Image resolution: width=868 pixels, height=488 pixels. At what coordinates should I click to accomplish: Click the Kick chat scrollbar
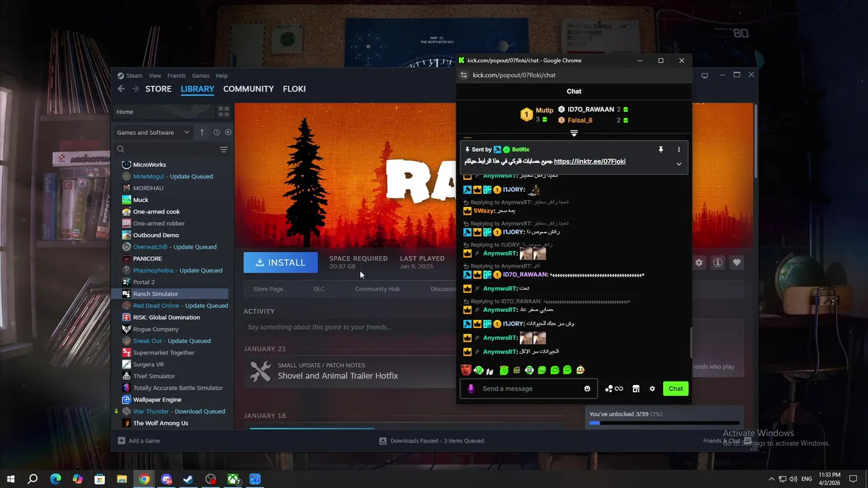pos(690,342)
